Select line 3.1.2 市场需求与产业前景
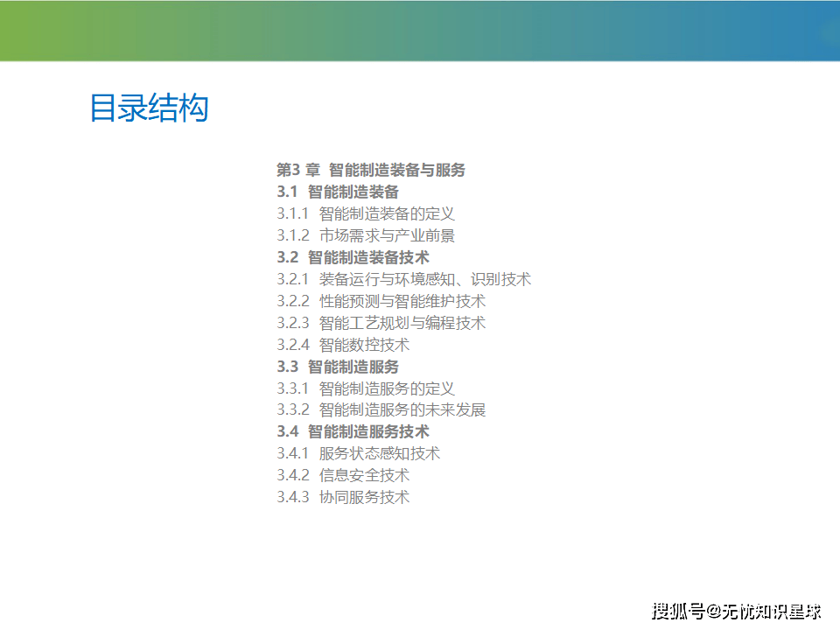This screenshot has height=630, width=840. (x=366, y=235)
